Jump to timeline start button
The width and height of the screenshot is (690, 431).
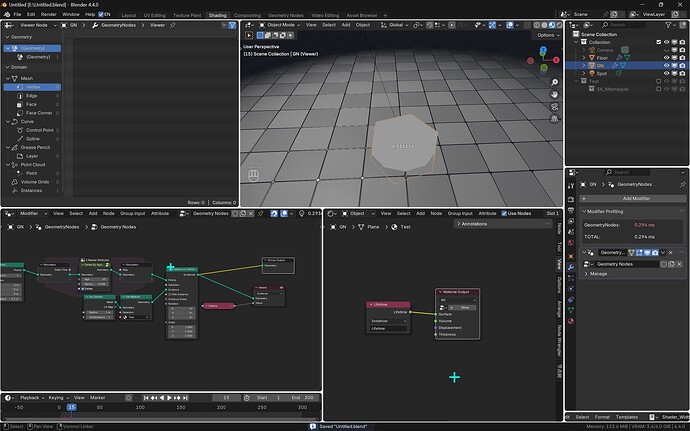[x=146, y=398]
